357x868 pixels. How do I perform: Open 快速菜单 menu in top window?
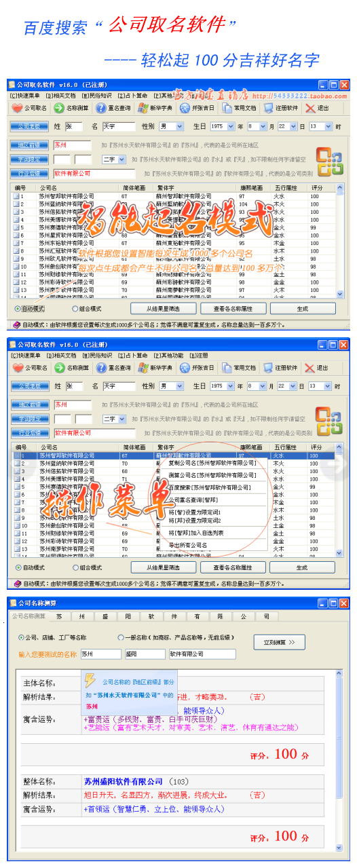pyautogui.click(x=25, y=95)
